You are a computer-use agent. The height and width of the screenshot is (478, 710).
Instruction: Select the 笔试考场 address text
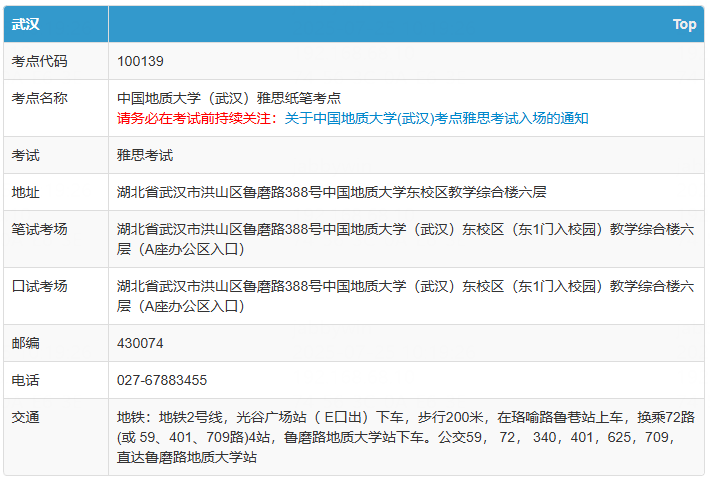click(x=405, y=239)
